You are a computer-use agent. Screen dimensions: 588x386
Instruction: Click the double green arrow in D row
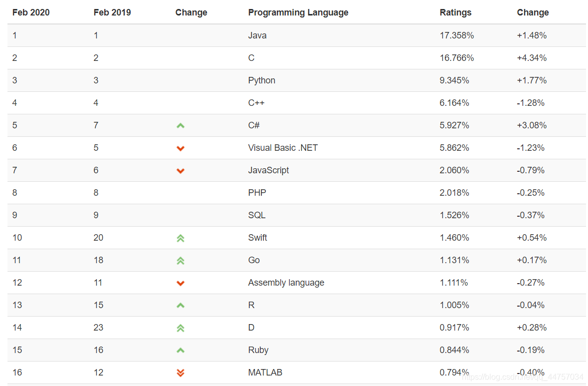click(181, 328)
